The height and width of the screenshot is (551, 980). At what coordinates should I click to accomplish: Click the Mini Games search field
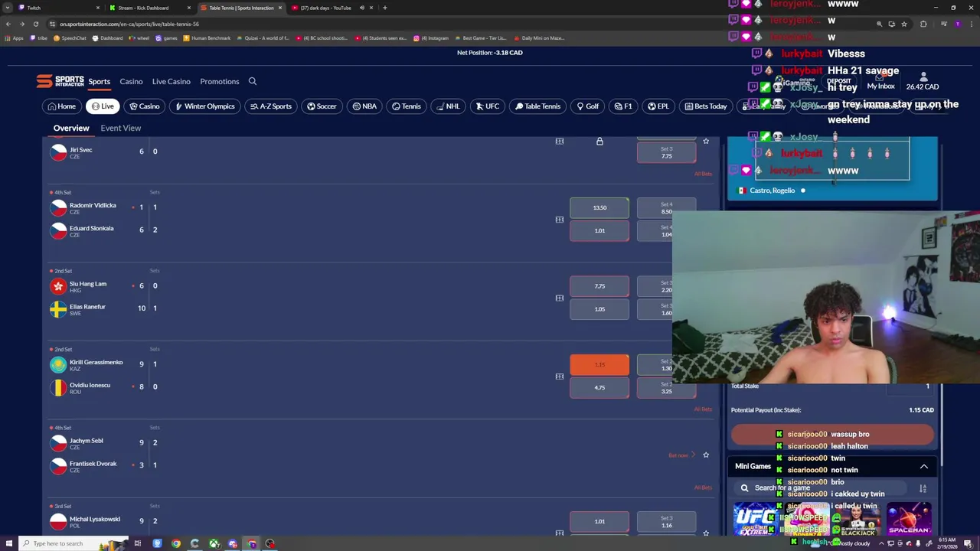tap(823, 487)
